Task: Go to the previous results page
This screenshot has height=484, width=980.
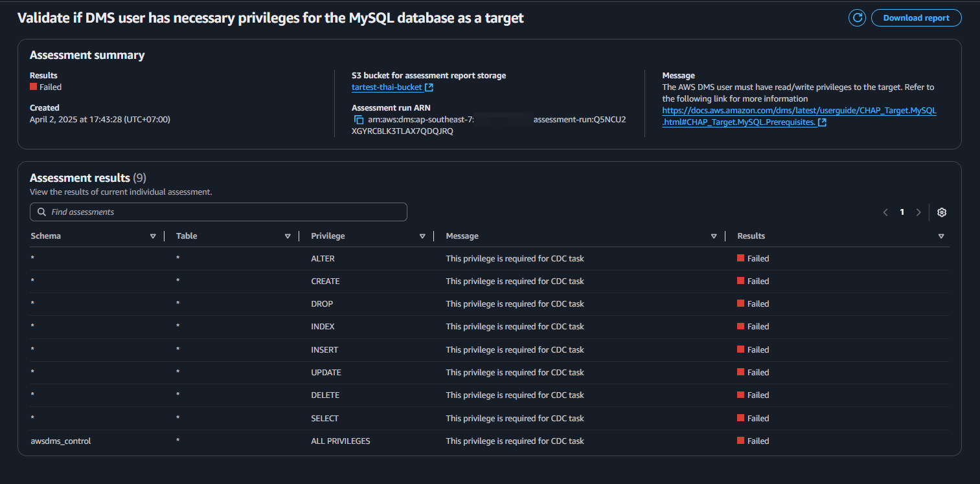Action: point(885,212)
